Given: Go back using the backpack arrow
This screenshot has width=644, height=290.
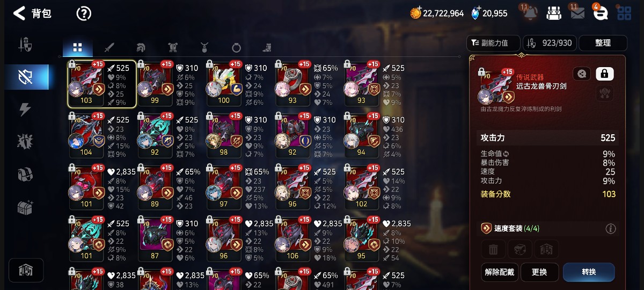Looking at the screenshot, I should tap(19, 13).
